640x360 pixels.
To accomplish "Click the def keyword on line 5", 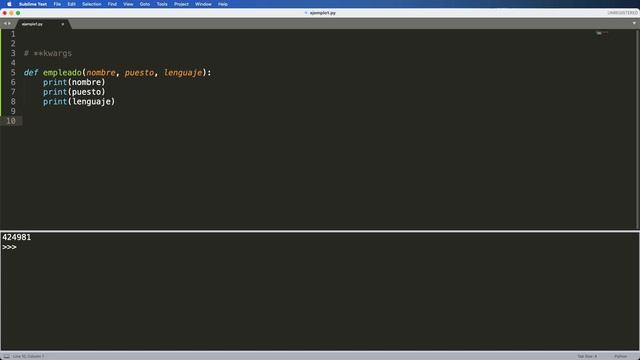I will [31, 73].
